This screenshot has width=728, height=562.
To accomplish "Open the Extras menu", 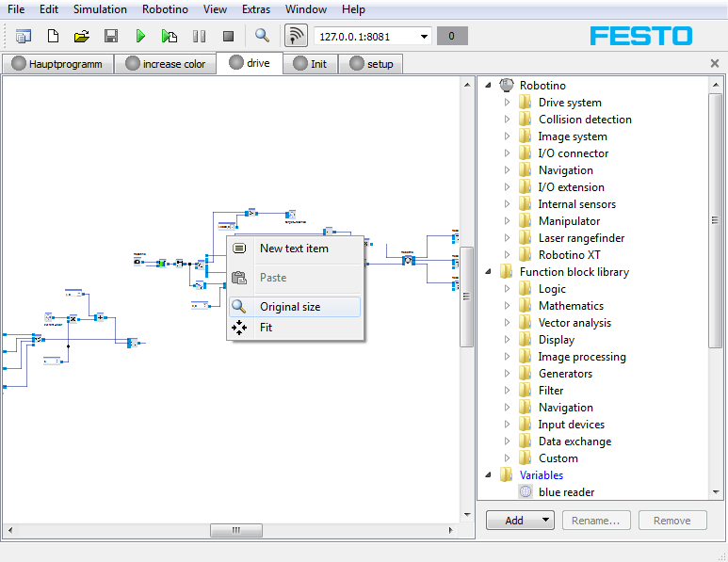I will (256, 9).
